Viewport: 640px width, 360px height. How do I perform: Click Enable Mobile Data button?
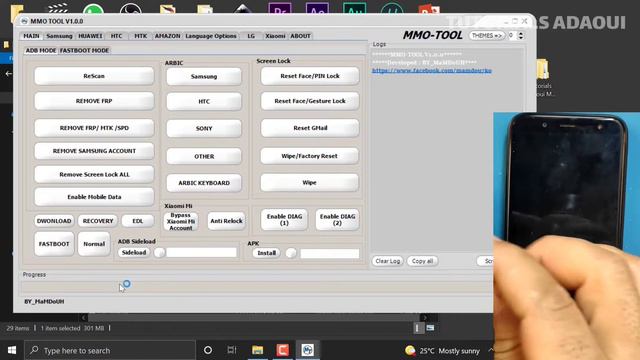pyautogui.click(x=94, y=197)
